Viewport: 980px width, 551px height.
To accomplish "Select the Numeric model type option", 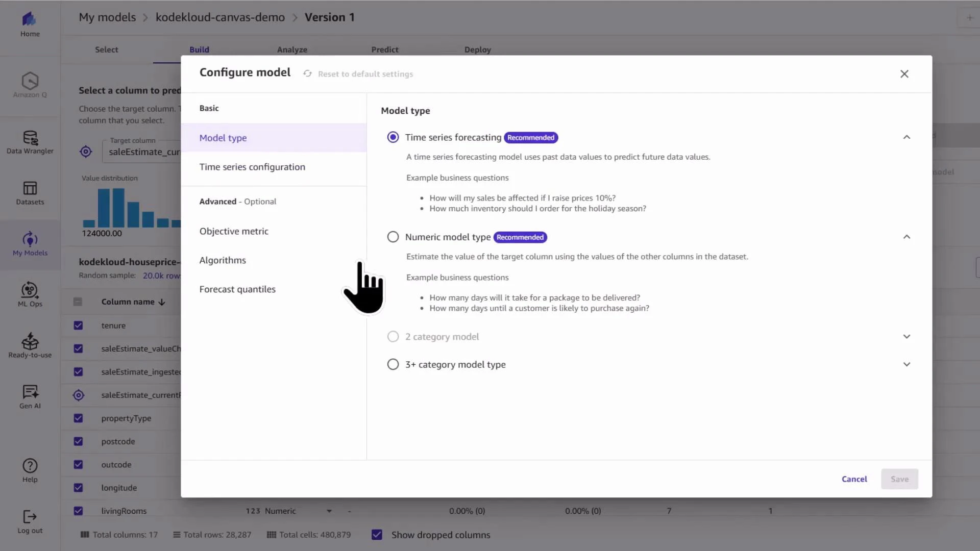I will (393, 237).
